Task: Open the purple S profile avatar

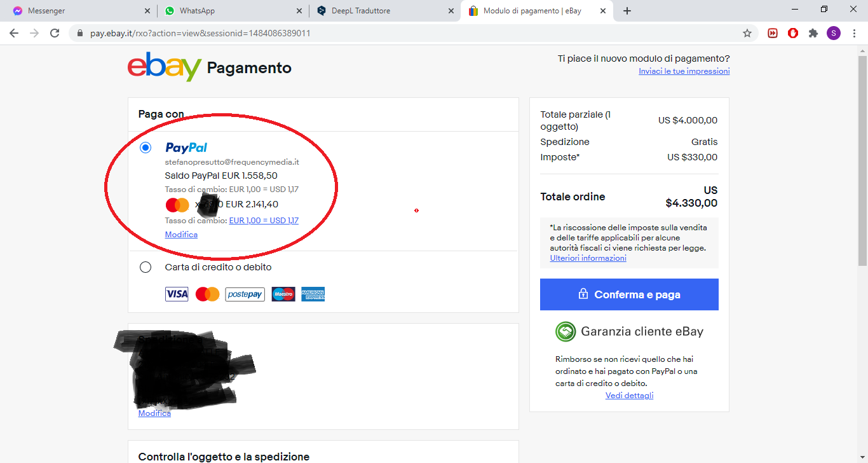Action: pyautogui.click(x=834, y=33)
